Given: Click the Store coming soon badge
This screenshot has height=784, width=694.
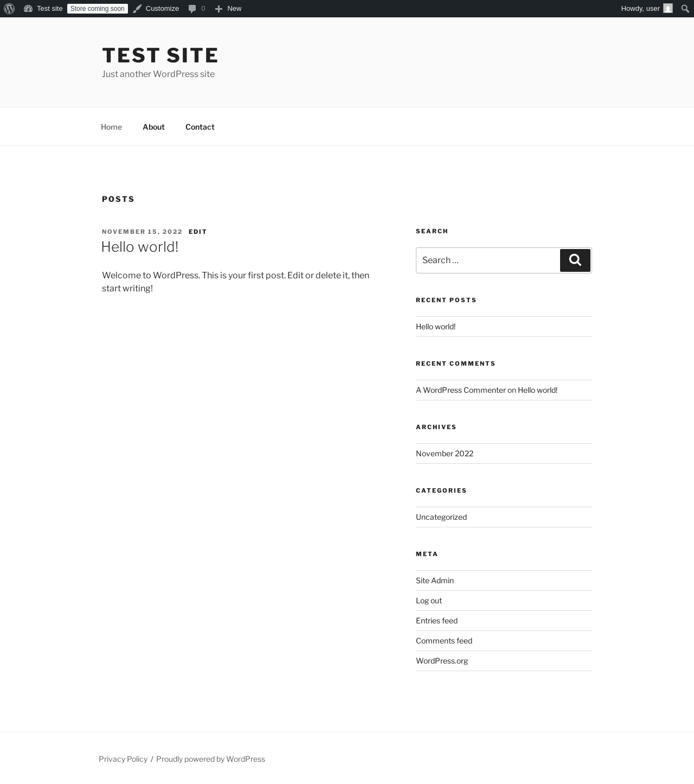Looking at the screenshot, I should 98,9.
